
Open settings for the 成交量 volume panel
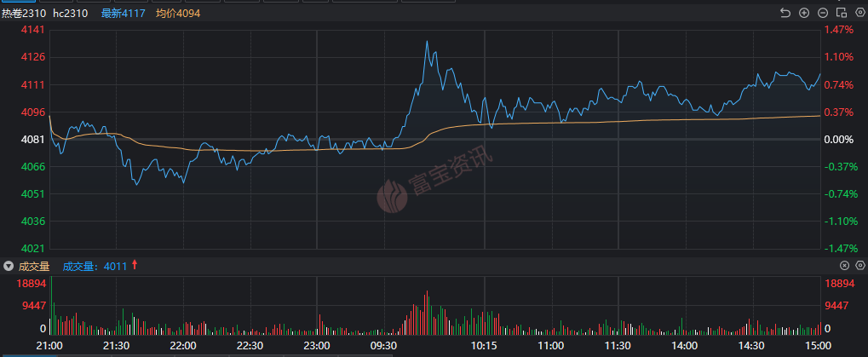pyautogui.click(x=859, y=266)
